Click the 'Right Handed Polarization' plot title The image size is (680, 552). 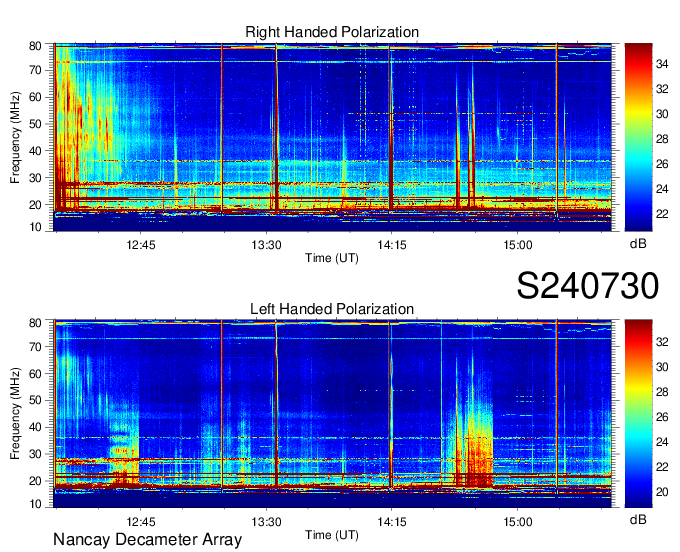point(332,32)
